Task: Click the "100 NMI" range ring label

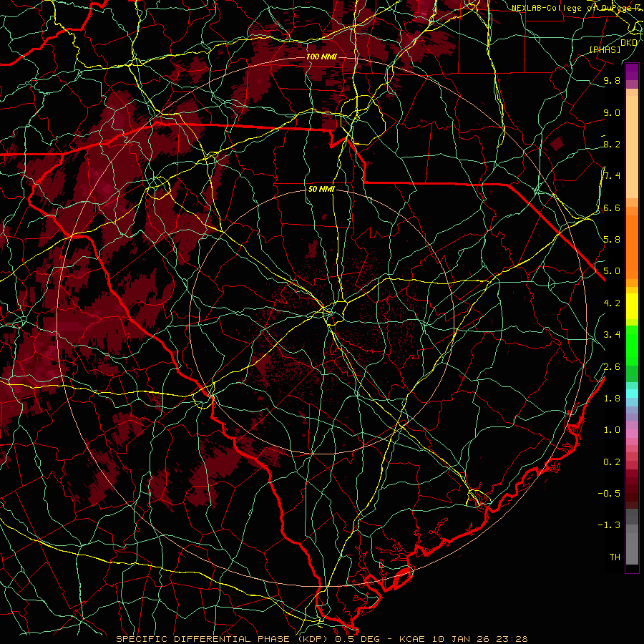Action: point(321,57)
